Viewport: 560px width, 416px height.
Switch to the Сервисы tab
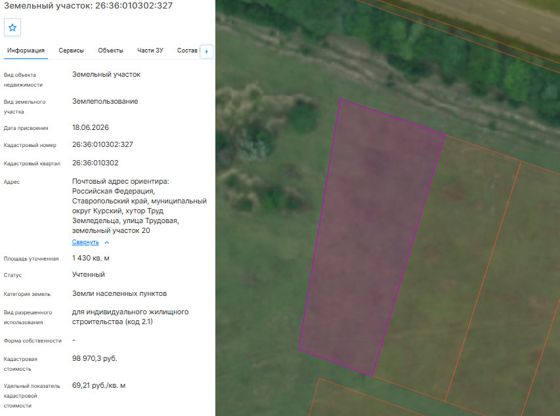(71, 51)
